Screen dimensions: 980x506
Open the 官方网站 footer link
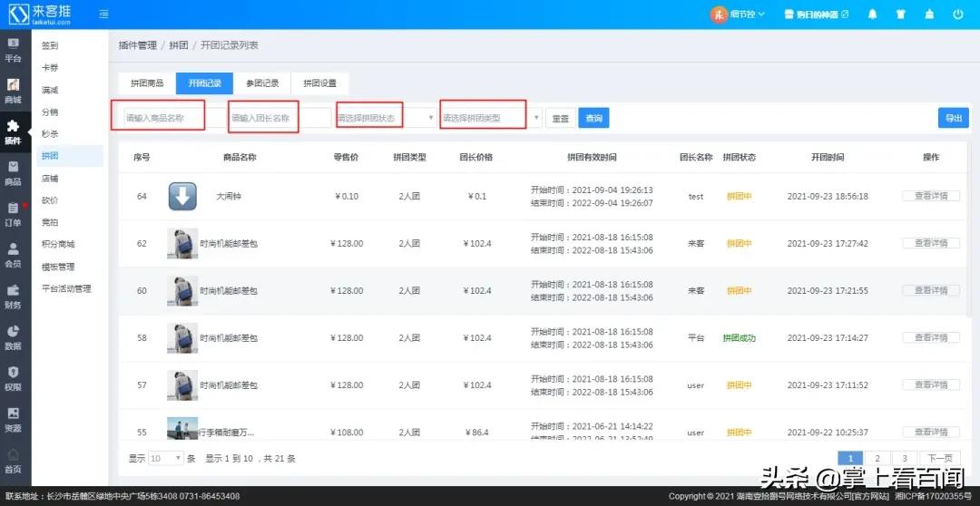point(871,497)
